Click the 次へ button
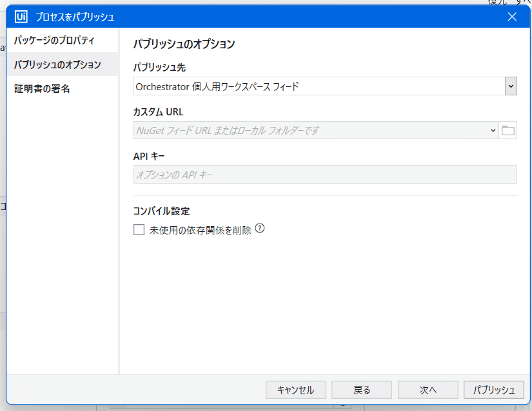The image size is (532, 411). tap(428, 390)
